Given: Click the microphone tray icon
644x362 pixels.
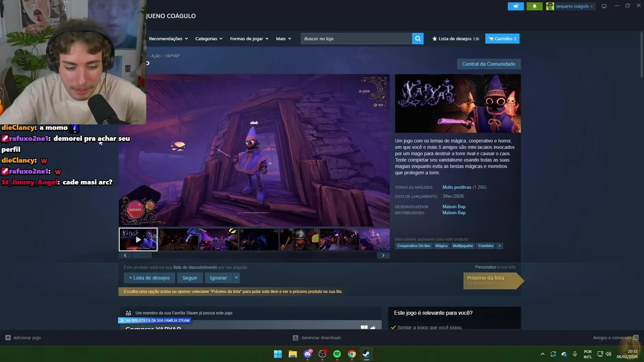Looking at the screenshot, I should 575,354.
